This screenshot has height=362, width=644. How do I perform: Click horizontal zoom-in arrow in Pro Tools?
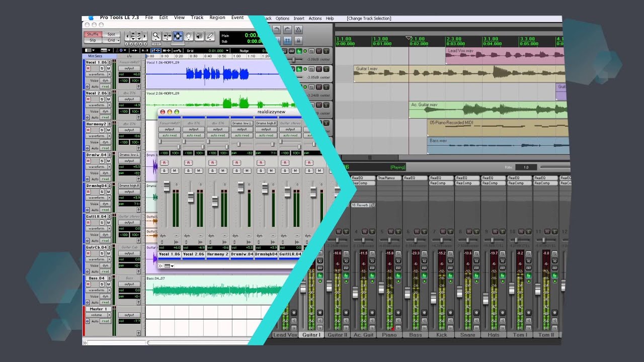coord(144,36)
